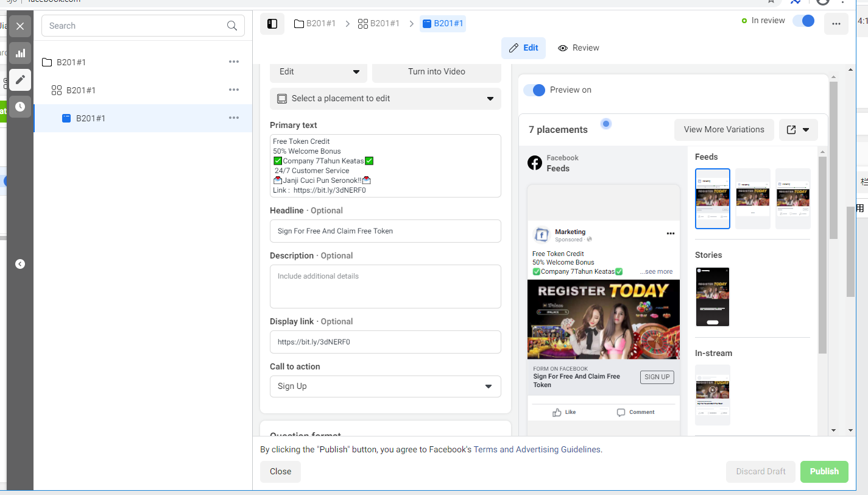Screen dimensions: 868x495
Task: Collapse sidebar with the left arrow circle
Action: pyautogui.click(x=20, y=264)
